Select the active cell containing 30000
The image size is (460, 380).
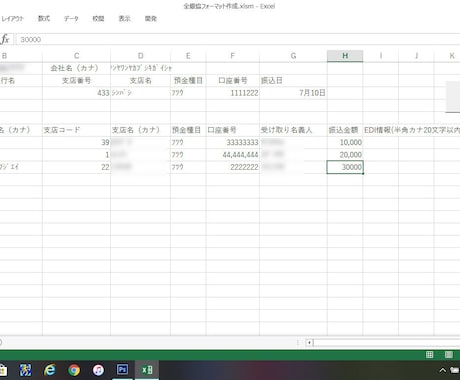click(345, 167)
